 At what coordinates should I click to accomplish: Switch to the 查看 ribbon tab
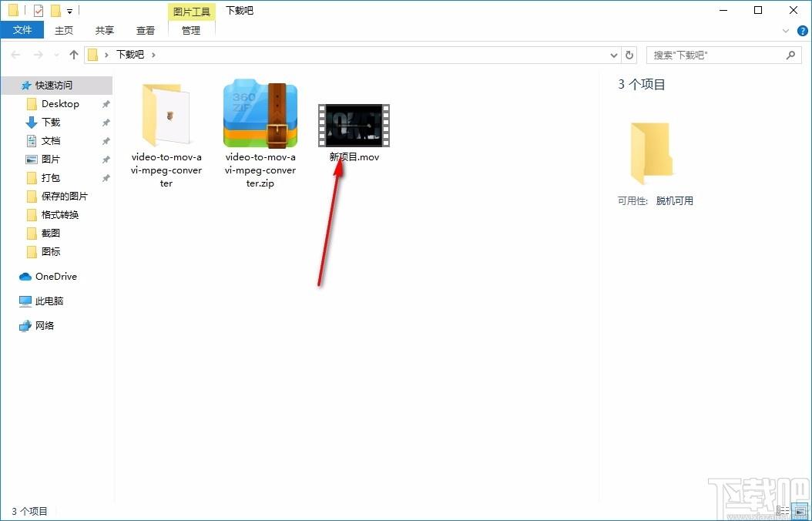coord(146,31)
